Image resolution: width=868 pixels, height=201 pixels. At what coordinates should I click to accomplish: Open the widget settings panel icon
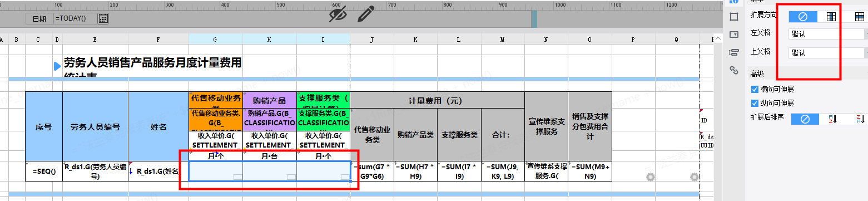click(733, 35)
